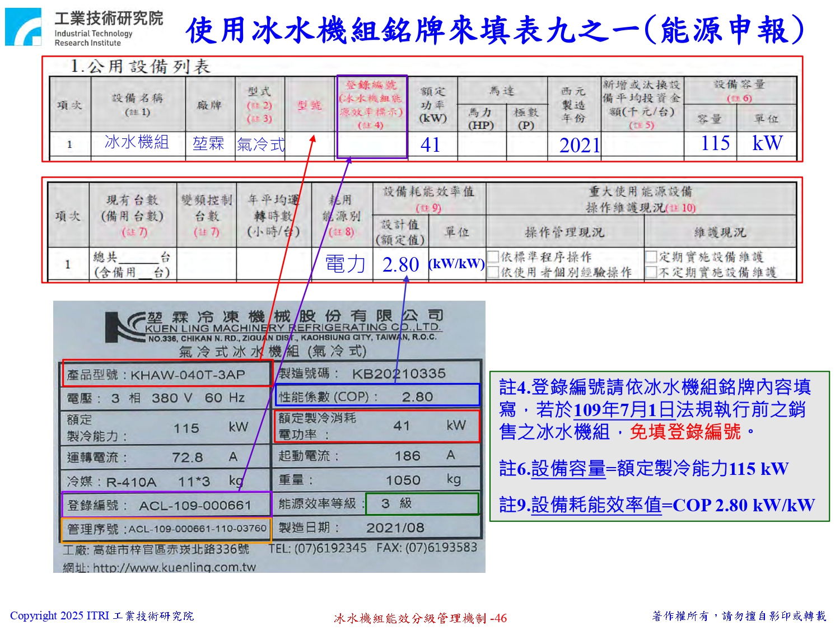Image resolution: width=840 pixels, height=630 pixels.
Task: Click the 工廠 高雄市梓官區赤崁北路336號 address
Action: coord(156,549)
